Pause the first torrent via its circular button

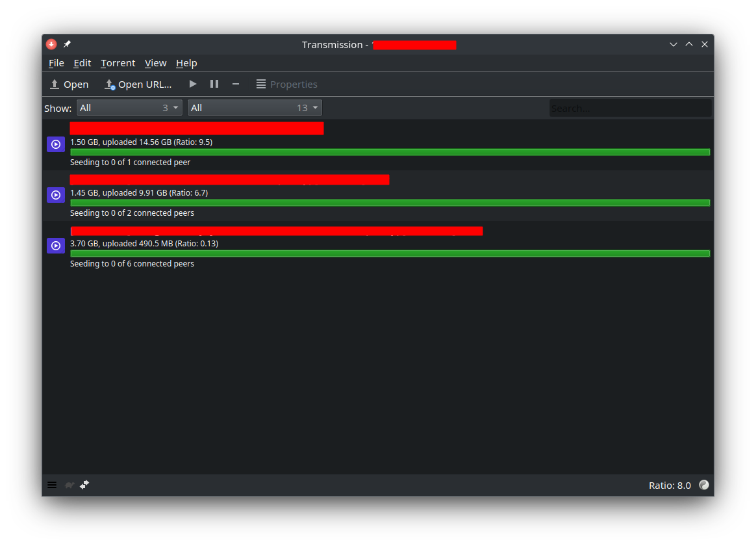[x=55, y=144]
